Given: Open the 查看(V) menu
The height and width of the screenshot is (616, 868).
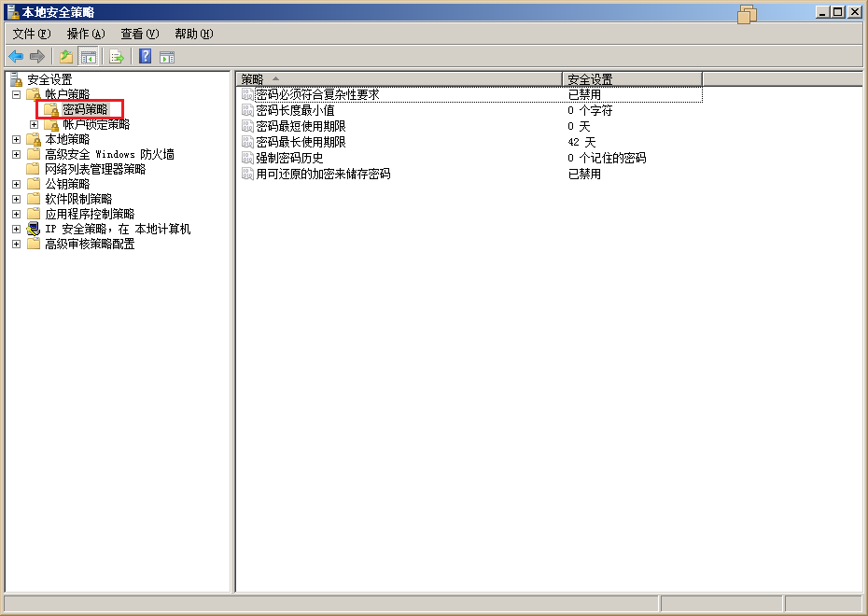Looking at the screenshot, I should (140, 34).
